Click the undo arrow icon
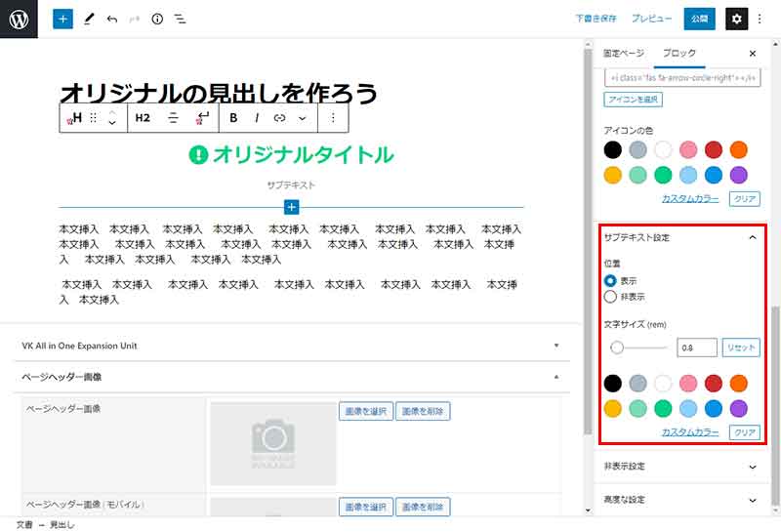 pyautogui.click(x=111, y=19)
